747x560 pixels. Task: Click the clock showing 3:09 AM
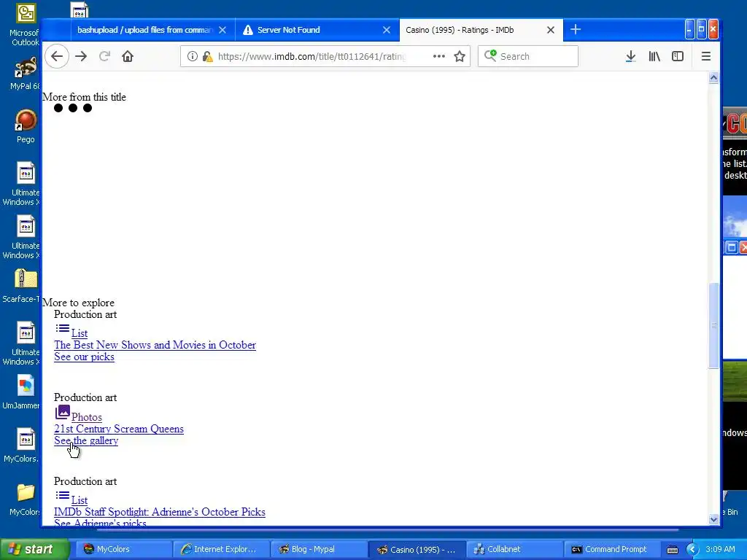[720, 549]
